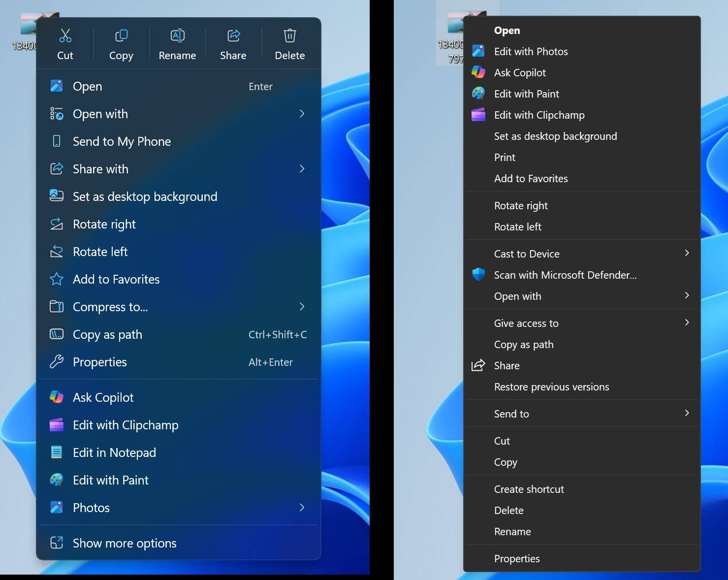Click the Rename icon in the top toolbar
728x580 pixels.
[x=177, y=35]
